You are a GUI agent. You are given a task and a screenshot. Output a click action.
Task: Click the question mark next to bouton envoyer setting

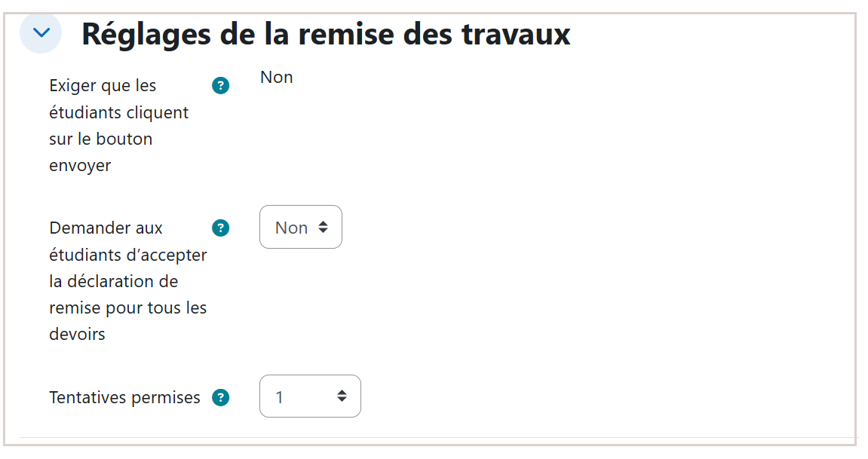coord(220,86)
